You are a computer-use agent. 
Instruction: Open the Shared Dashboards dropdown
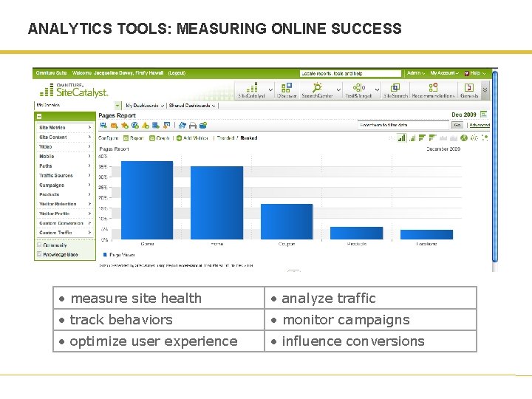coord(192,106)
